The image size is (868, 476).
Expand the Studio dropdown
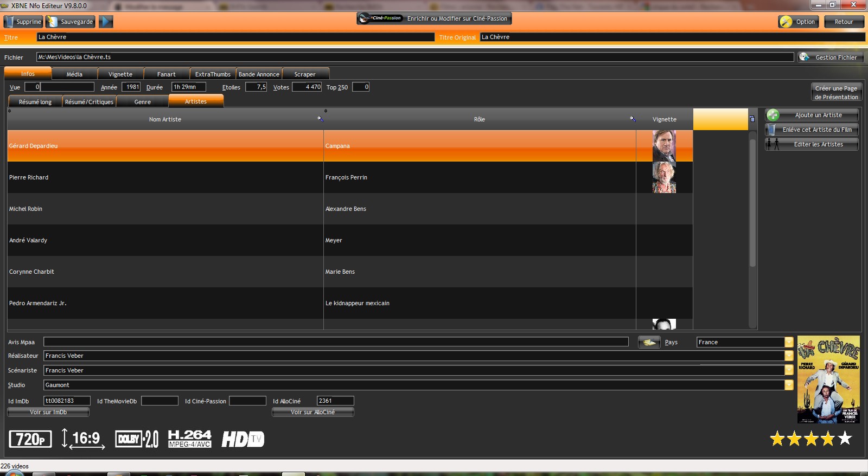pyautogui.click(x=789, y=385)
